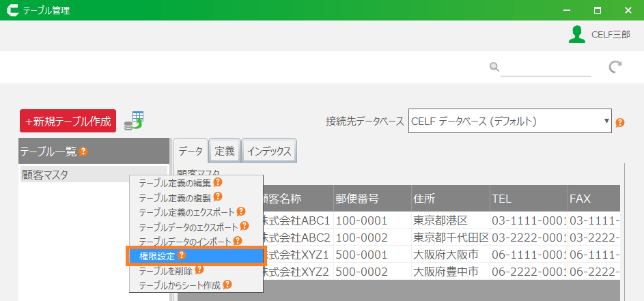The image size is (644, 301).
Task: Maximize the テーブル管理 window
Action: pos(598,10)
